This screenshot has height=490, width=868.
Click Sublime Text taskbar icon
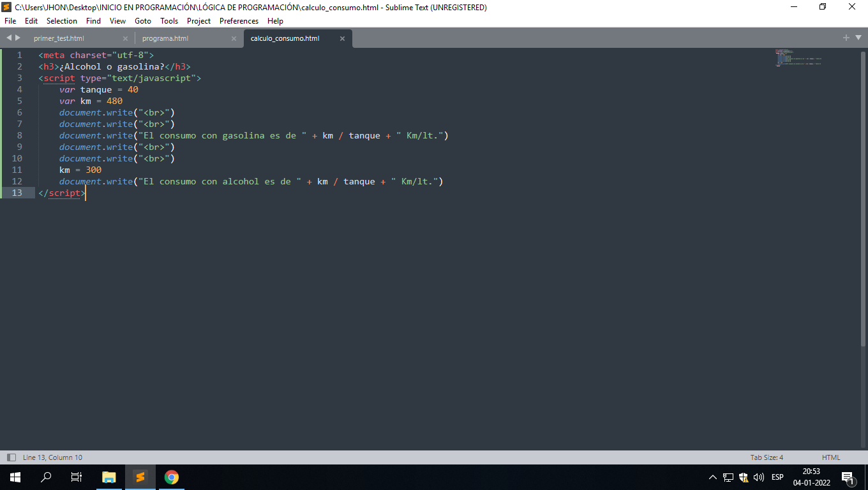point(140,477)
